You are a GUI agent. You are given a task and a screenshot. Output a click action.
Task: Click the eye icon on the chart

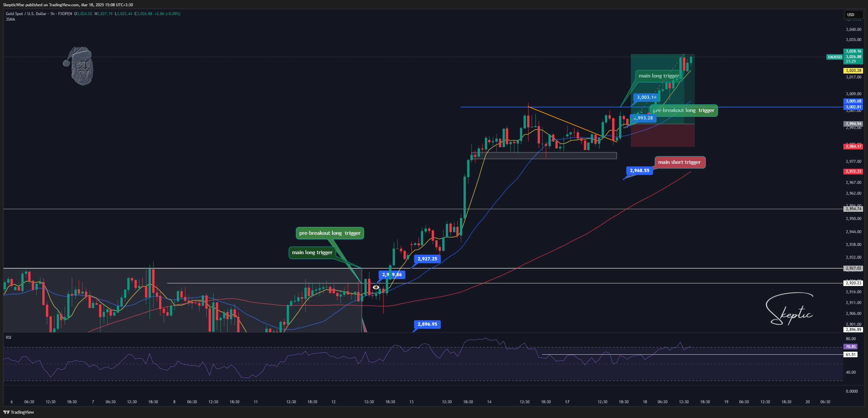[x=376, y=287]
